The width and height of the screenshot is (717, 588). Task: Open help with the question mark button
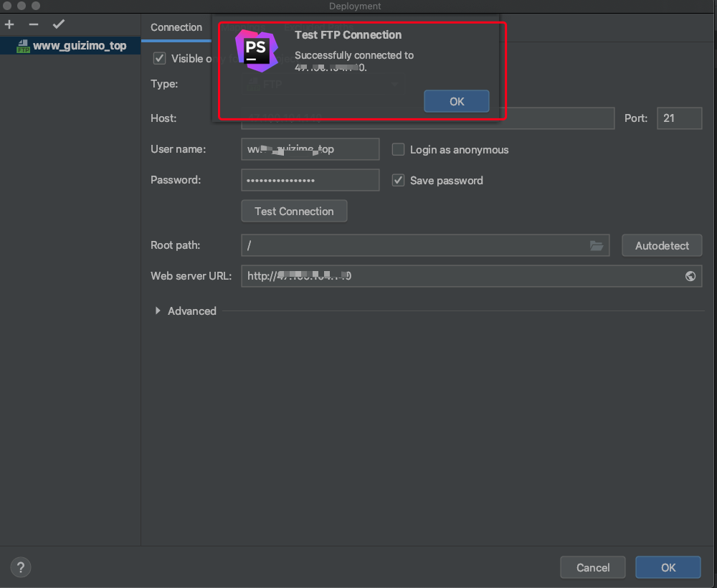21,568
